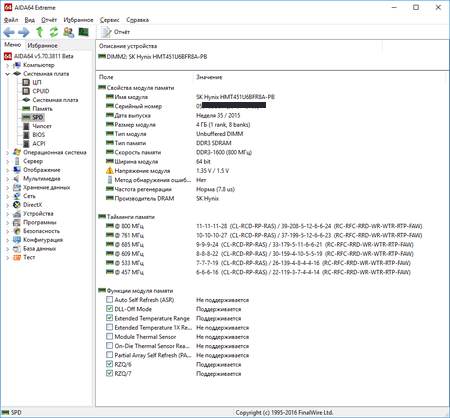Expand the Сервер node
This screenshot has width=450, height=418.
[x=7, y=161]
